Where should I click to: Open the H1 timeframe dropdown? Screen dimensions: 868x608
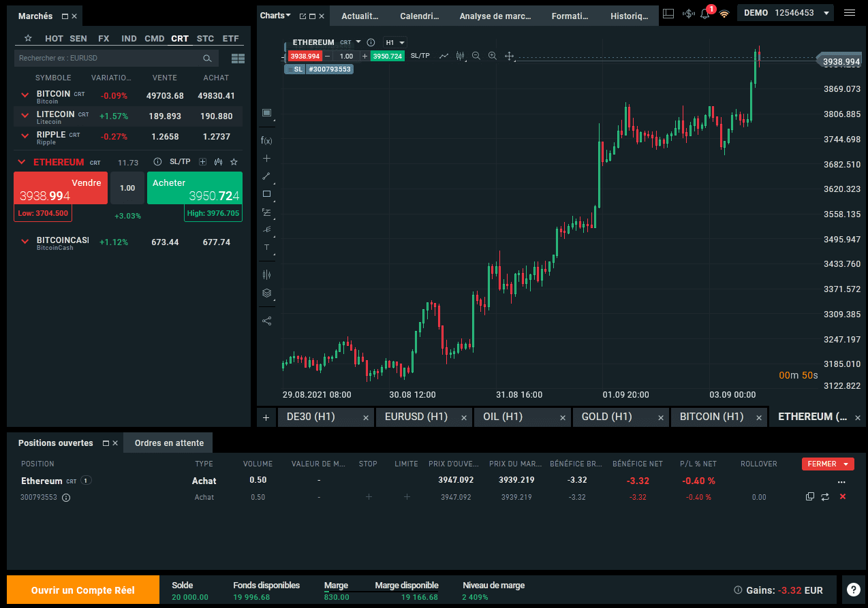(x=394, y=42)
